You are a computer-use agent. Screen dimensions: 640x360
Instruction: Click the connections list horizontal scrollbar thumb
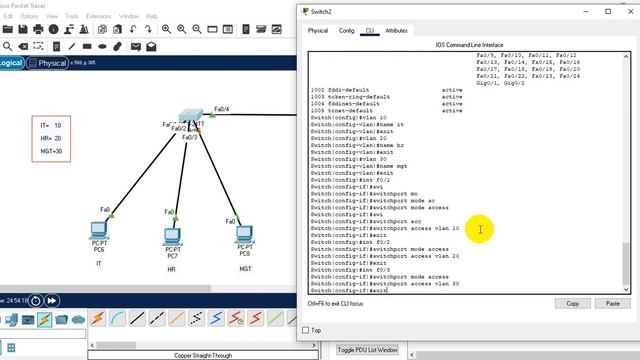click(x=116, y=345)
